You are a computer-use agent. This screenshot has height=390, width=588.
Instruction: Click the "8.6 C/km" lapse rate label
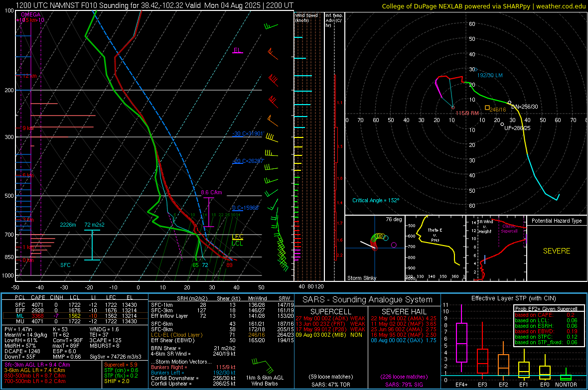point(211,192)
